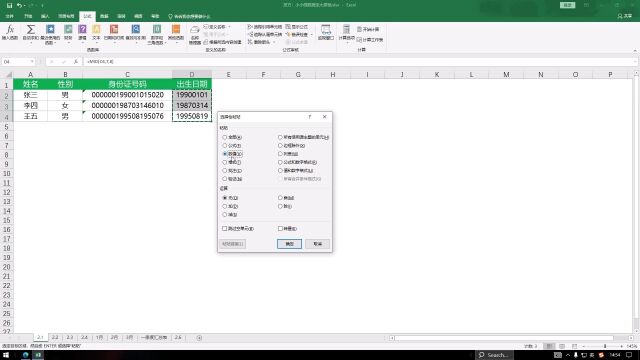
Task: Click the Save icon in quick access toolbar
Action: coord(9,5)
